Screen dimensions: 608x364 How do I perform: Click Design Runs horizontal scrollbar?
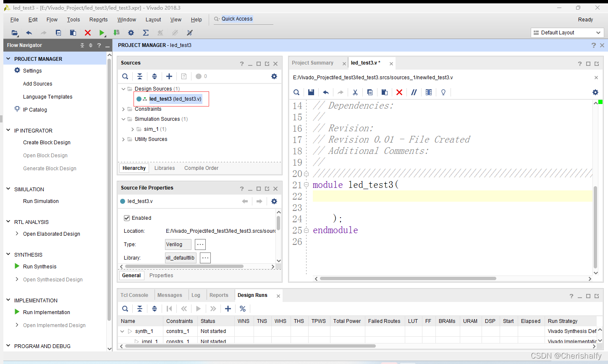coord(250,346)
